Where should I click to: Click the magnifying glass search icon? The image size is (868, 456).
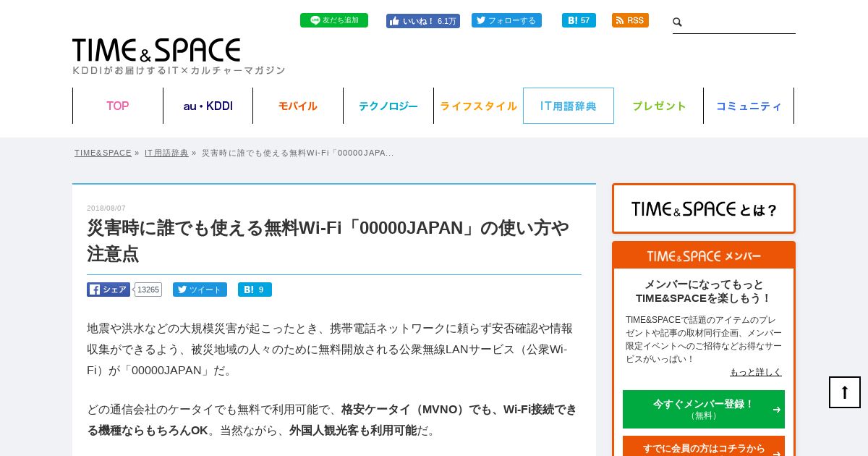tap(677, 22)
